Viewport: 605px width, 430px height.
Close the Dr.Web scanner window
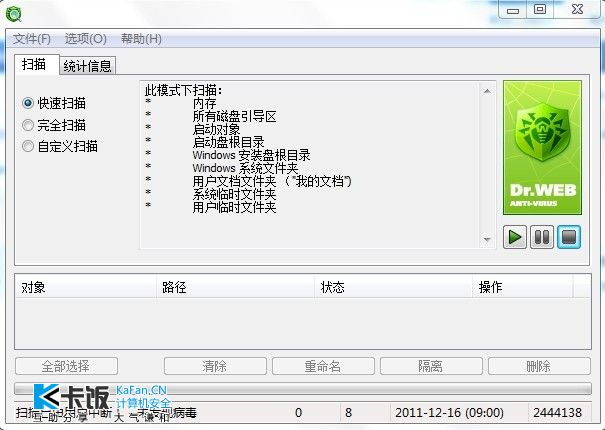click(578, 9)
